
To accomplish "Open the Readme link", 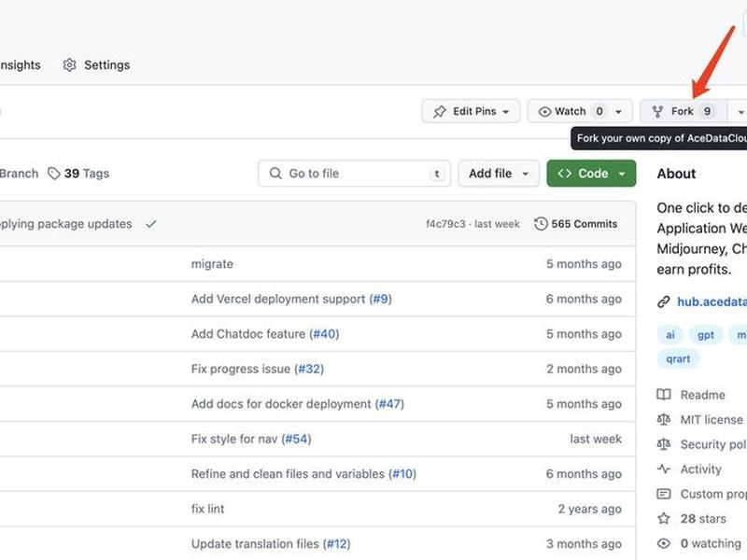I will pyautogui.click(x=703, y=395).
